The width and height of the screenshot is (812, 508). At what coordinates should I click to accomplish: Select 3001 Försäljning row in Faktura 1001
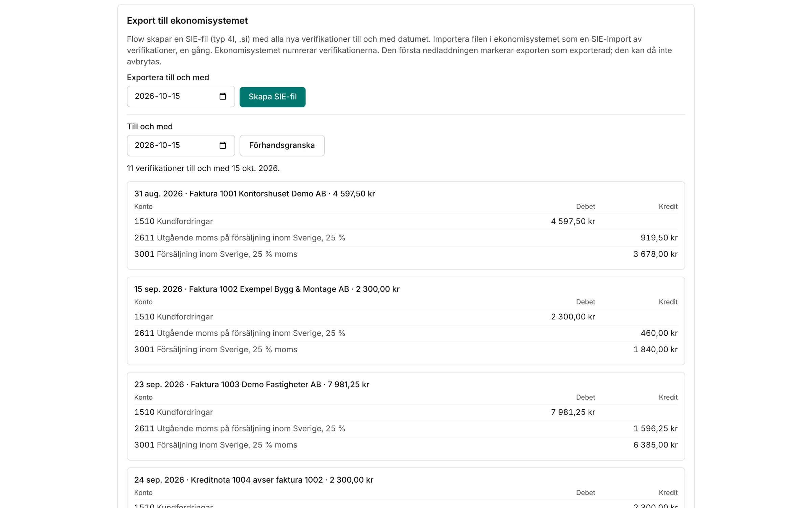click(x=406, y=254)
